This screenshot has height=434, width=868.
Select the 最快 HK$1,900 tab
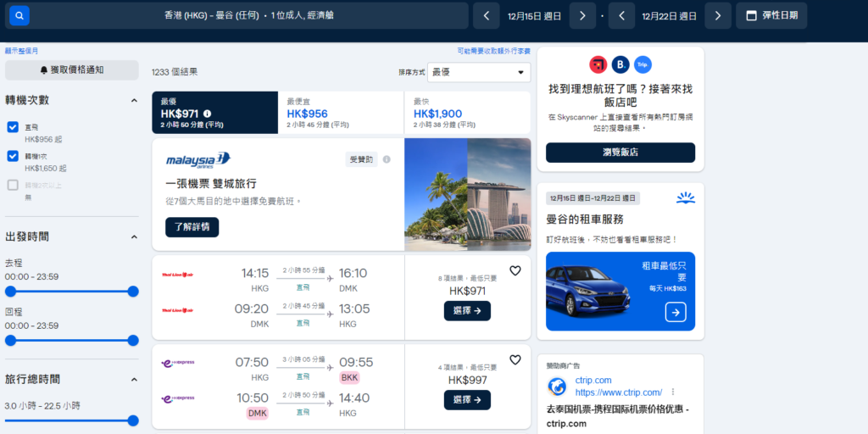(x=467, y=113)
